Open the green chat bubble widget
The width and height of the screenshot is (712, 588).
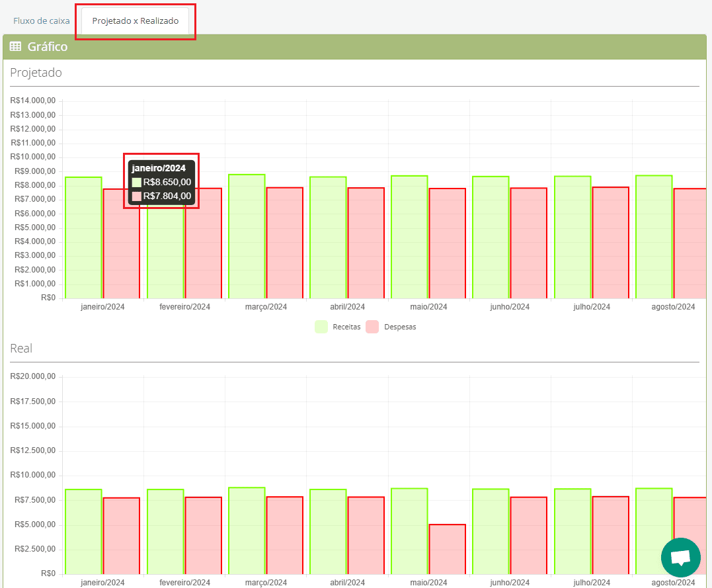[681, 557]
